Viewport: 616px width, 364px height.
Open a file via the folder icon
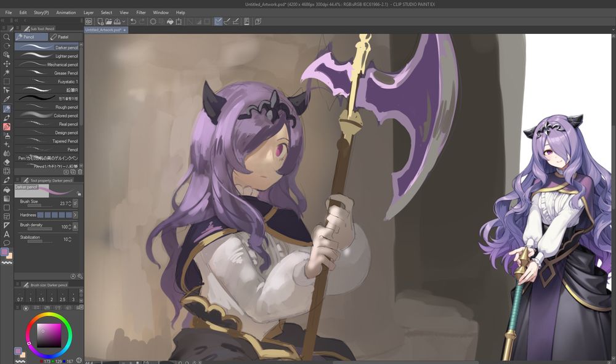108,22
